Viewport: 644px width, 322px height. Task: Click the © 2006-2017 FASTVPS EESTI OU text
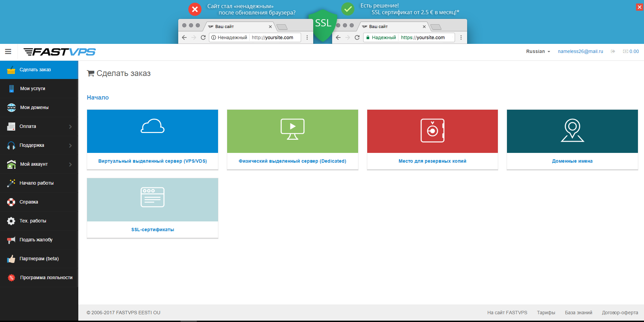click(x=124, y=313)
